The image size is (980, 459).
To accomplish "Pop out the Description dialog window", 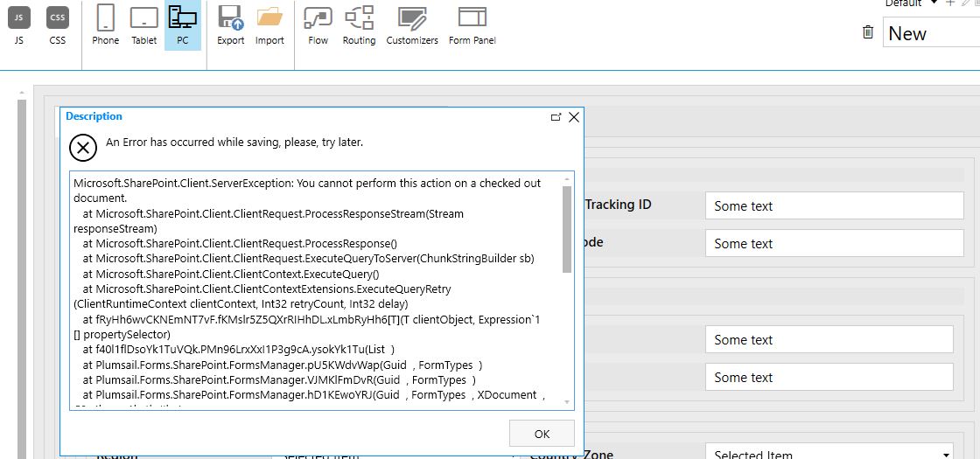I will pyautogui.click(x=556, y=117).
